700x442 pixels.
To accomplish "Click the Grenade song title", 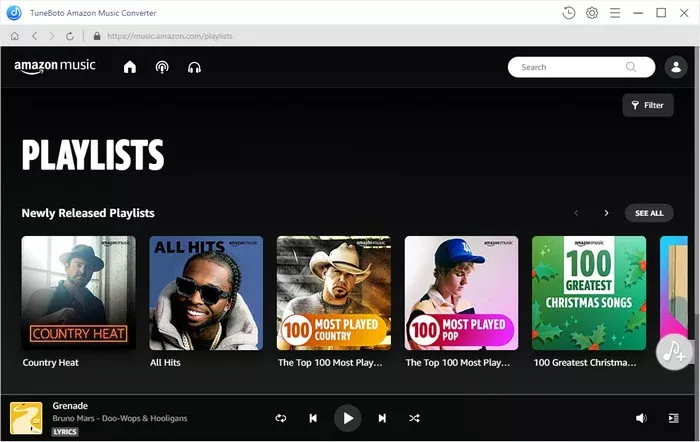I will coord(70,406).
